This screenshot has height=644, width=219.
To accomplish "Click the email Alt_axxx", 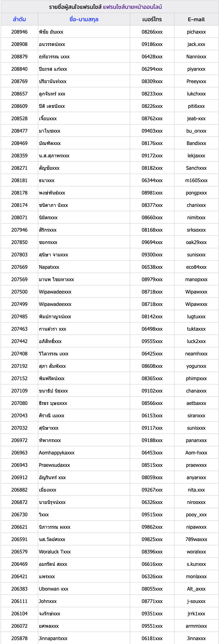I will click(x=196, y=589).
